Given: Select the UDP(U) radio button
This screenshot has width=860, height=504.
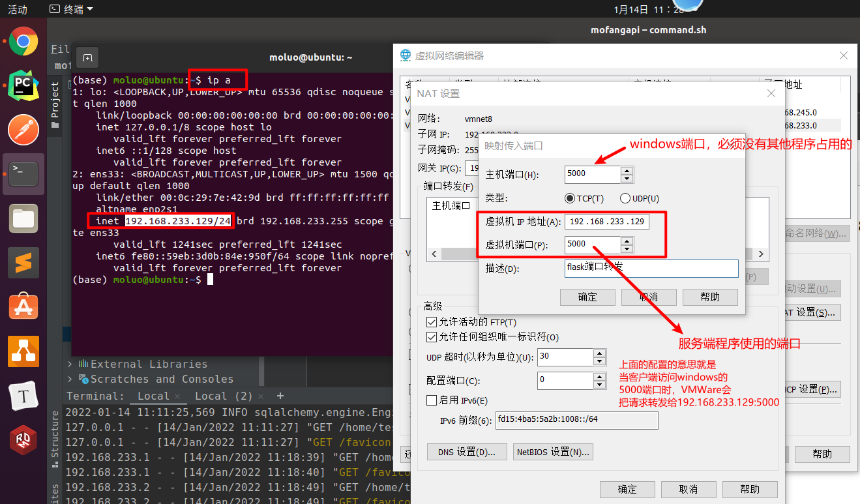Looking at the screenshot, I should [625, 198].
